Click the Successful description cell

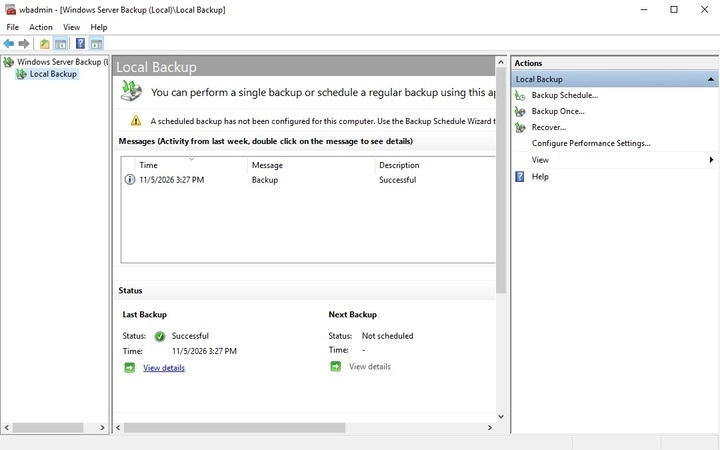pyautogui.click(x=398, y=180)
